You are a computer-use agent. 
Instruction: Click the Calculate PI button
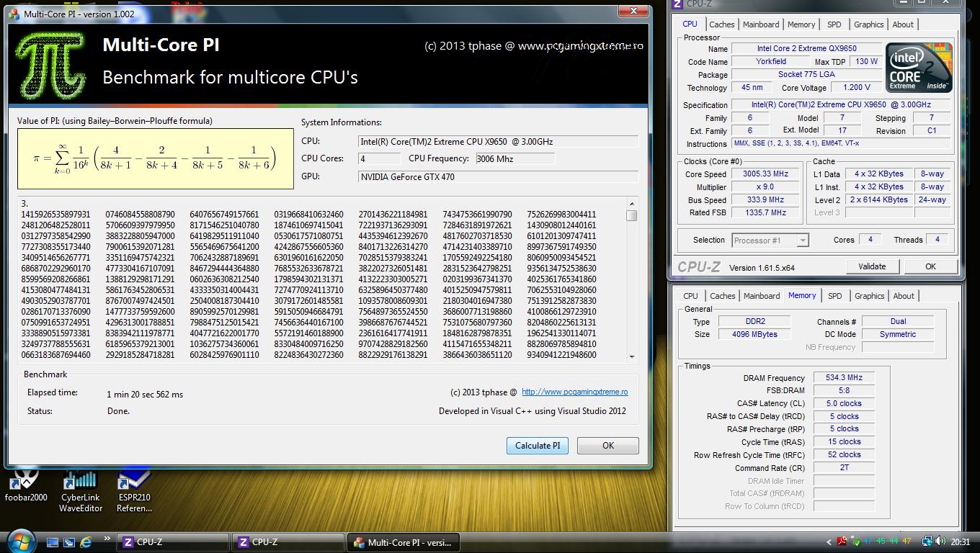tap(538, 446)
